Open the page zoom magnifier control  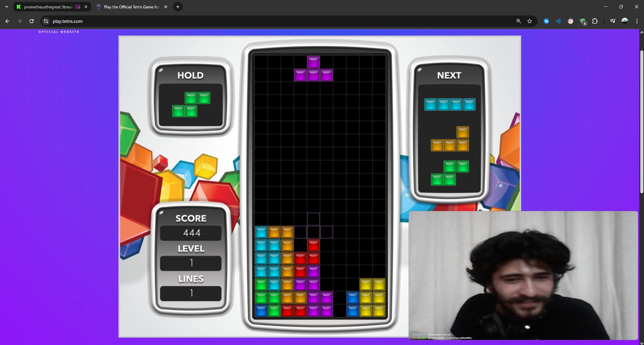click(519, 21)
